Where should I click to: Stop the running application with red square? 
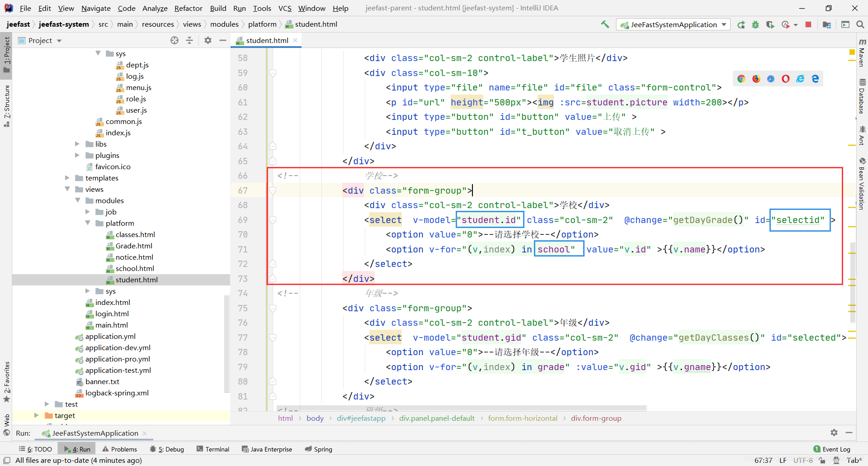pyautogui.click(x=808, y=25)
